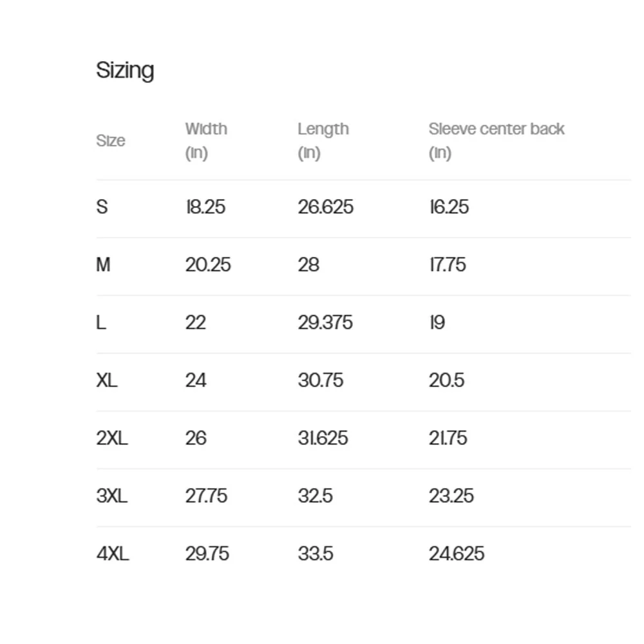Click the 31.625 length value for 2XL

(323, 438)
